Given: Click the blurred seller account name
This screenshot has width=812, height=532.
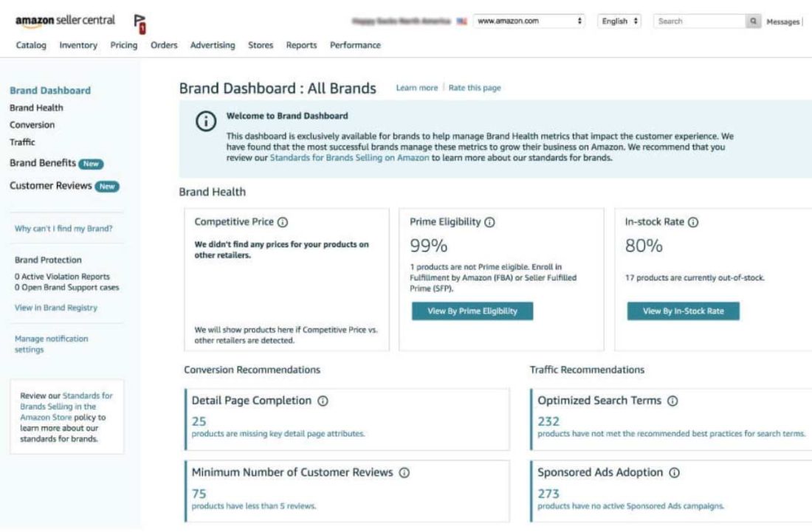Looking at the screenshot, I should [402, 21].
